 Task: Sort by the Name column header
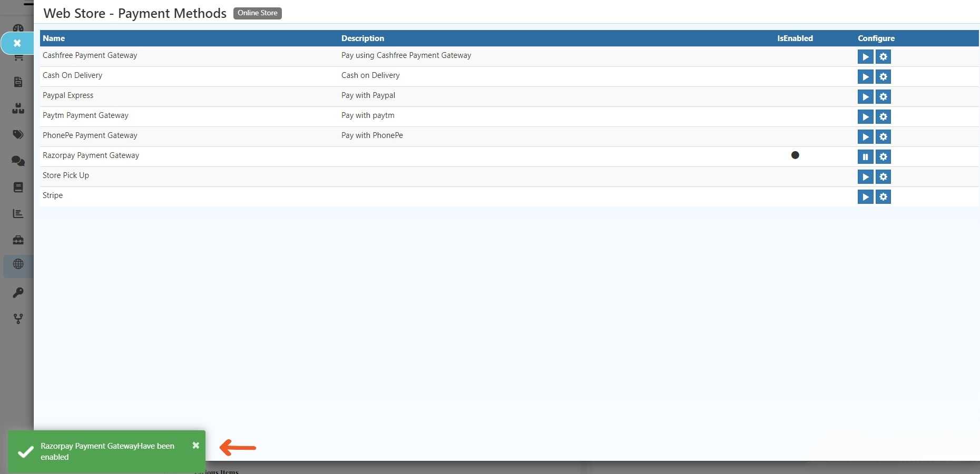pos(54,38)
